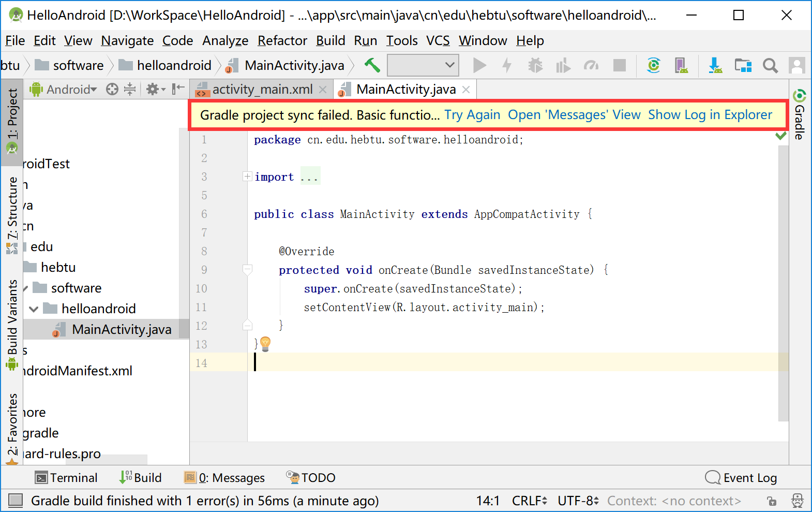
Task: Toggle the 2: Favorites tool window
Action: point(12,429)
